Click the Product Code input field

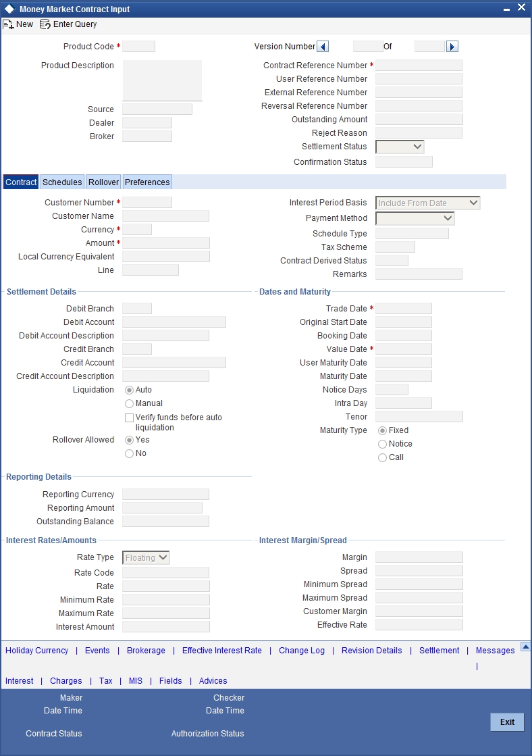coord(139,47)
